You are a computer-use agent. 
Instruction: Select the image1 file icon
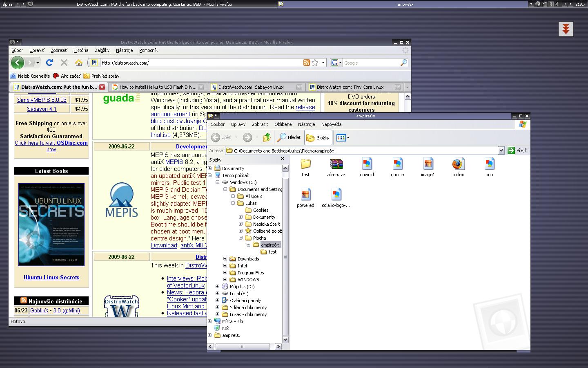[x=428, y=168]
